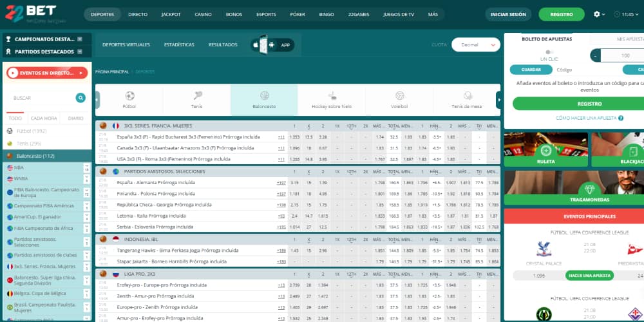Open the Directo menu item
The image size is (644, 322).
[x=138, y=14]
